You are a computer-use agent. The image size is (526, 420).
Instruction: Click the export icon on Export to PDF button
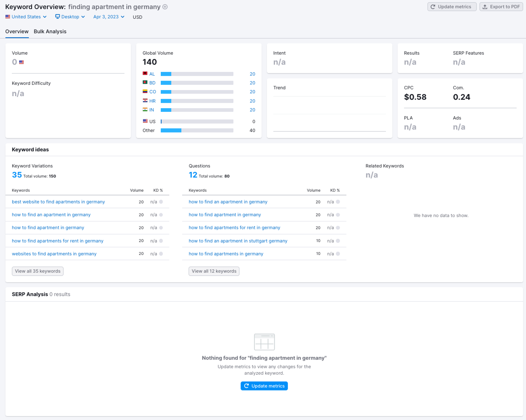(485, 6)
